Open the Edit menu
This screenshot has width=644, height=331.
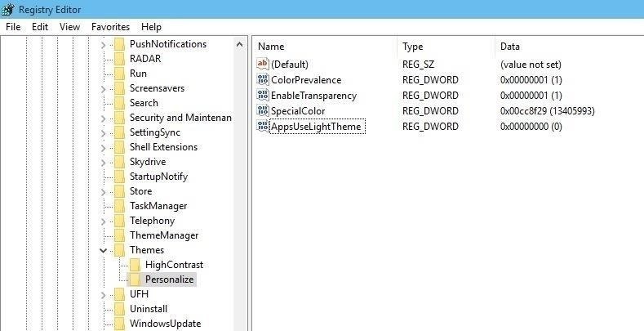point(40,27)
